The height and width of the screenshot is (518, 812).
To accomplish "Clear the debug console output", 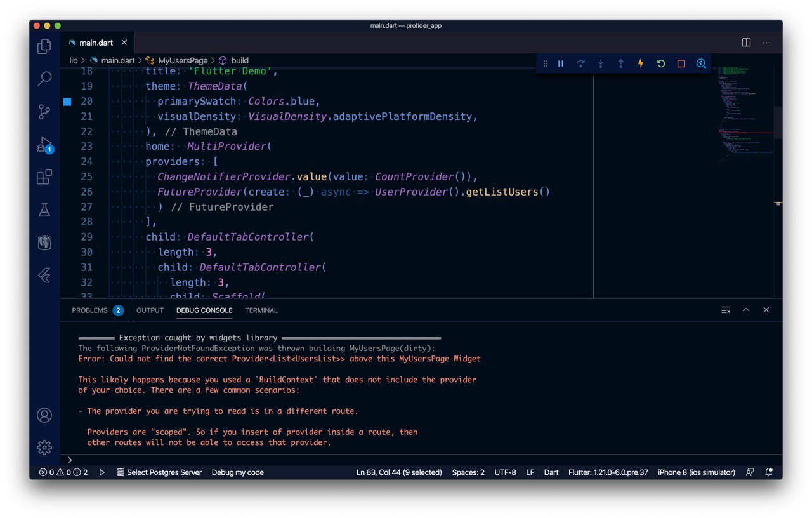I will click(726, 310).
